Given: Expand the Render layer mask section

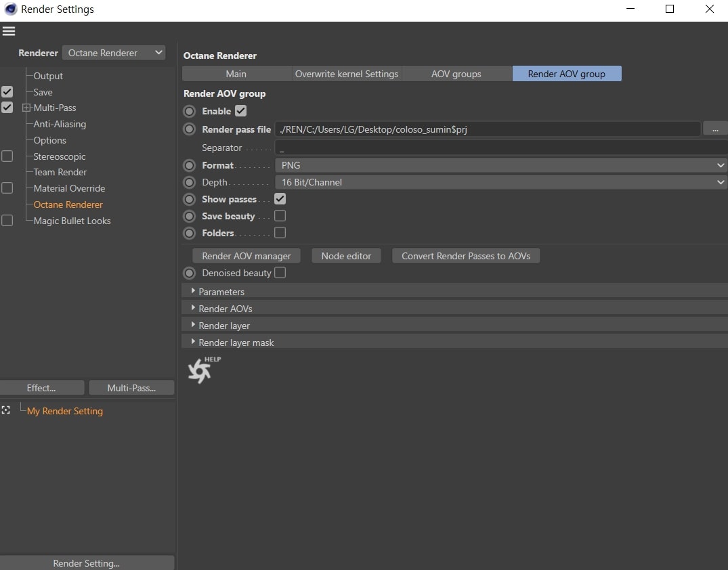Looking at the screenshot, I should (x=193, y=342).
